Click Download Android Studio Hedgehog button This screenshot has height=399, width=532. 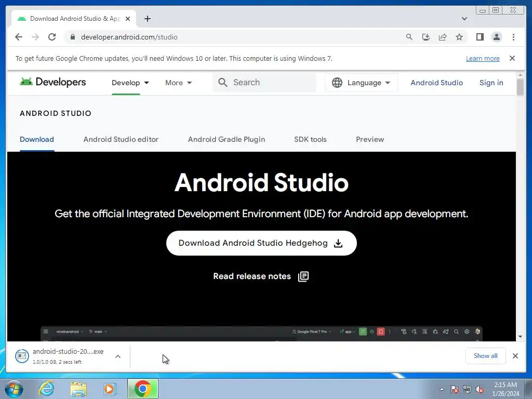click(261, 243)
